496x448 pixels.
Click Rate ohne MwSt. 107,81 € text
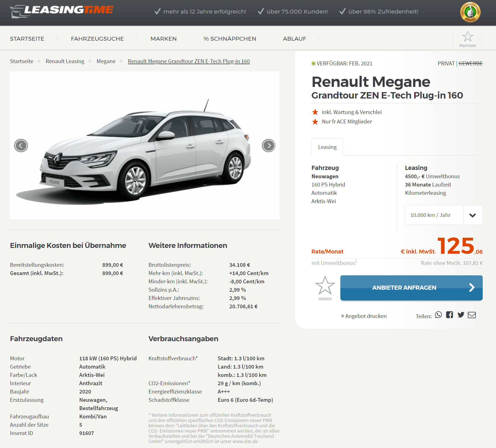tap(452, 263)
